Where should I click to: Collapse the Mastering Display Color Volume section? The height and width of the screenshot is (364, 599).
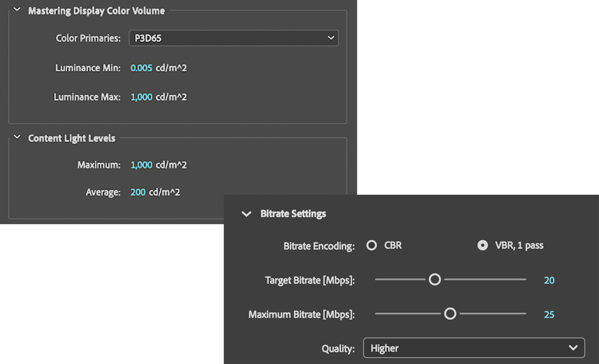coord(17,10)
